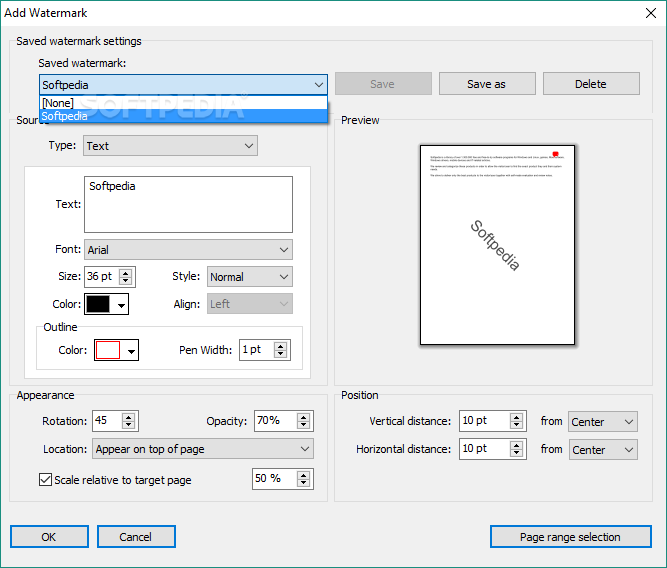Viewport: 667px width, 568px height.
Task: Decrease the font Size value
Action: [125, 281]
